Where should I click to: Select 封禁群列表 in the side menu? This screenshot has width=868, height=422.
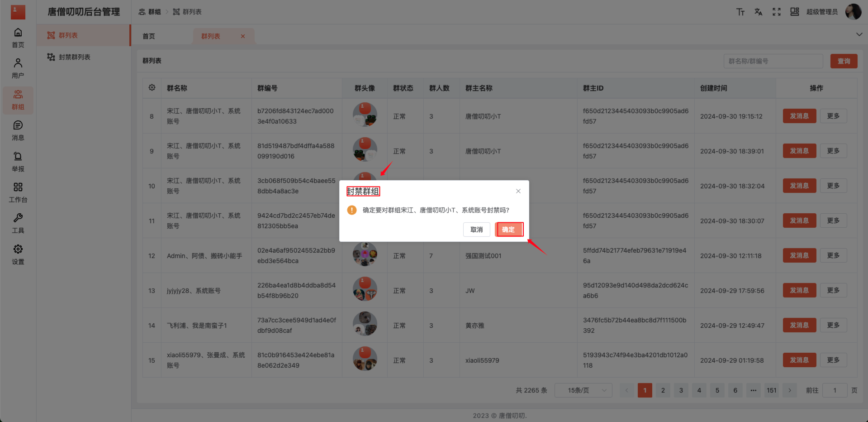[x=72, y=57]
